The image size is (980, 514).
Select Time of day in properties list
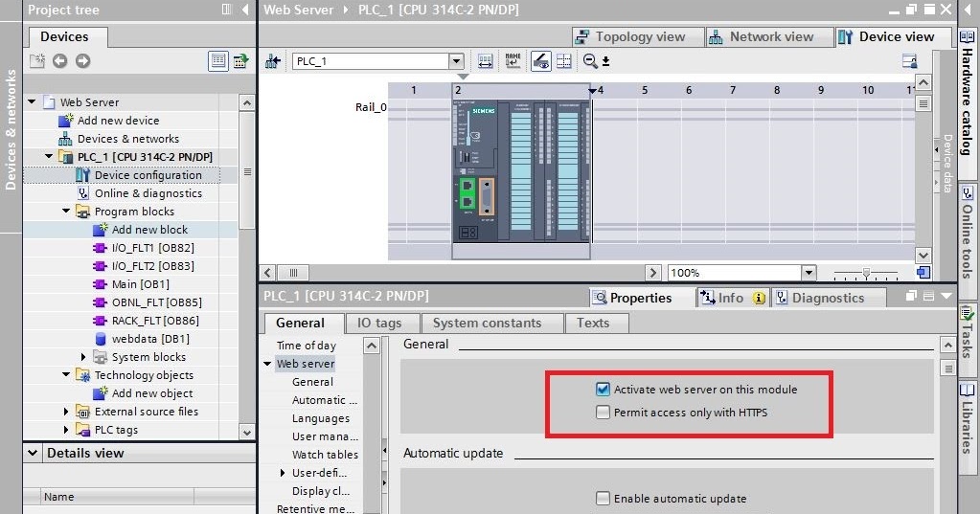pyautogui.click(x=307, y=346)
